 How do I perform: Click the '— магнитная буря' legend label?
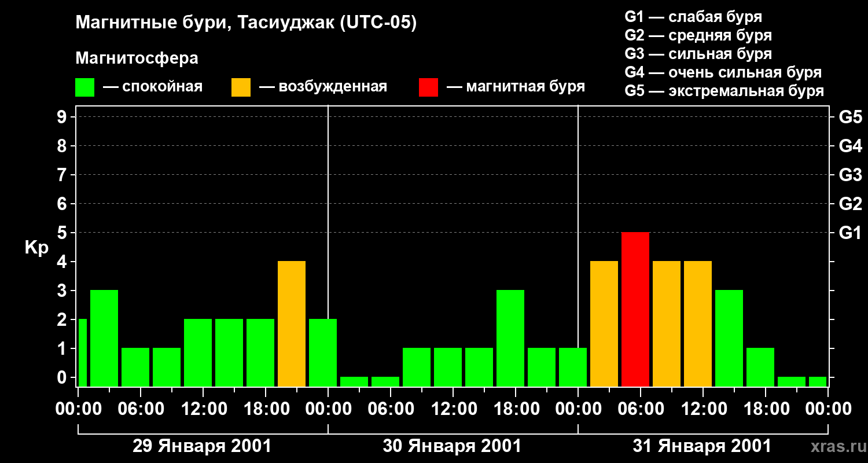click(516, 87)
